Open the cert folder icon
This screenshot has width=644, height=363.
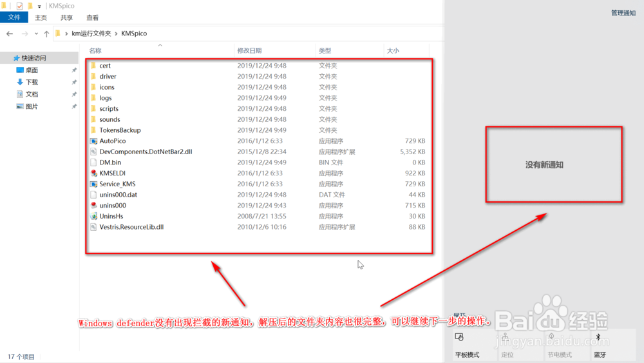[93, 65]
